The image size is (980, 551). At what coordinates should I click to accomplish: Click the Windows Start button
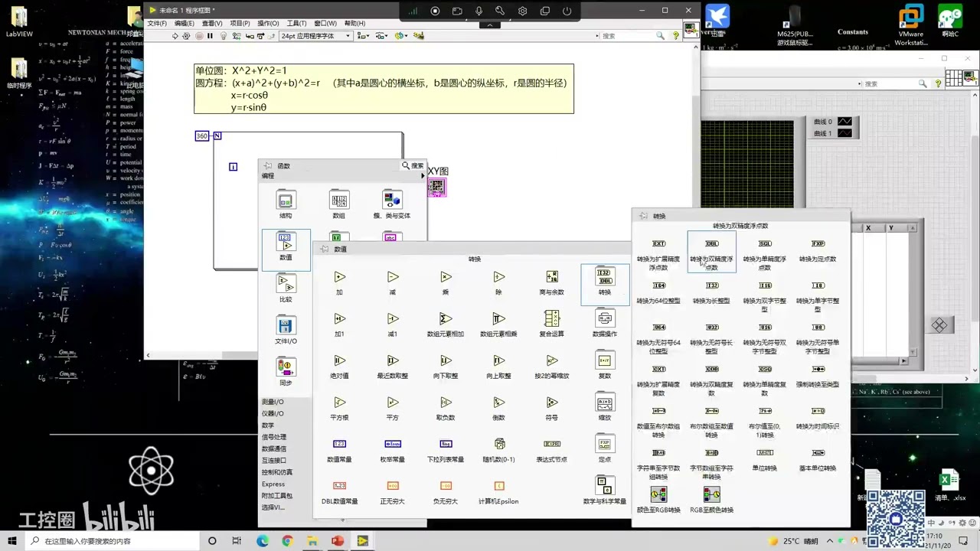(11, 541)
